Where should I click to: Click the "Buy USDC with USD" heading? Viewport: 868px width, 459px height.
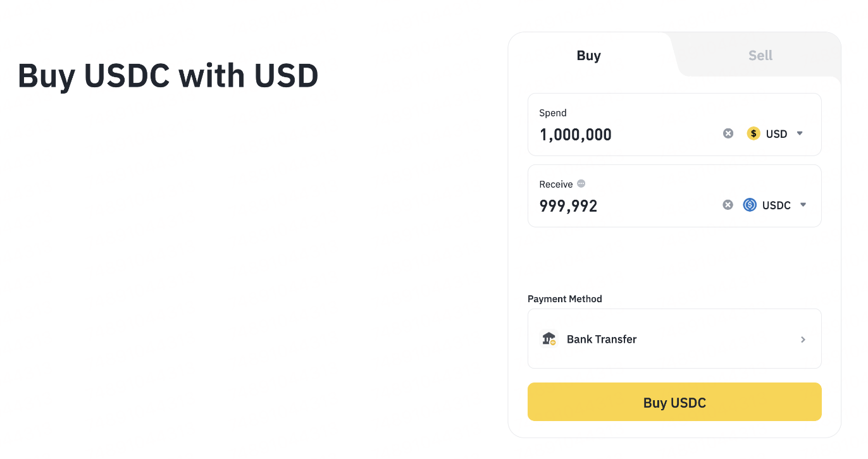coord(168,76)
